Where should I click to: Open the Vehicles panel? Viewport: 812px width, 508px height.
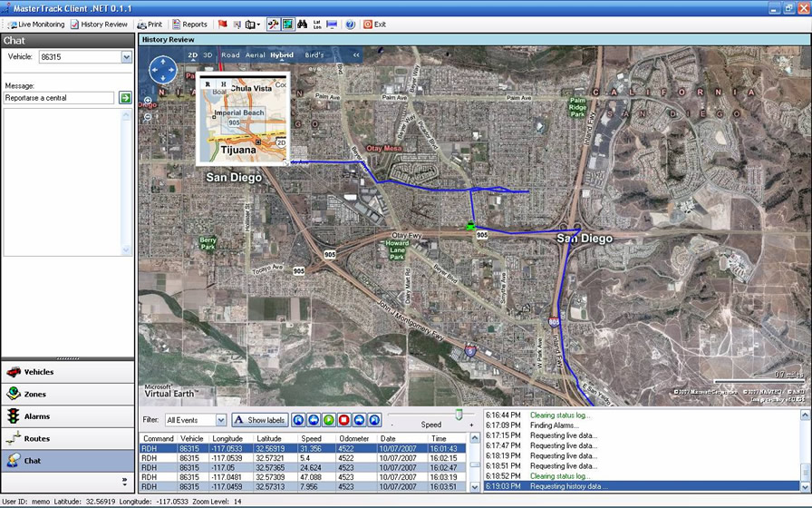click(x=68, y=372)
